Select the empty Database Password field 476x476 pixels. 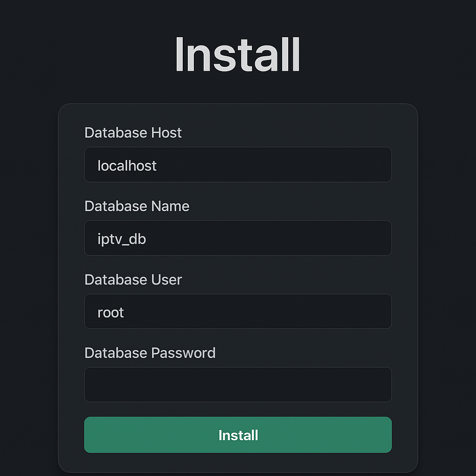238,384
